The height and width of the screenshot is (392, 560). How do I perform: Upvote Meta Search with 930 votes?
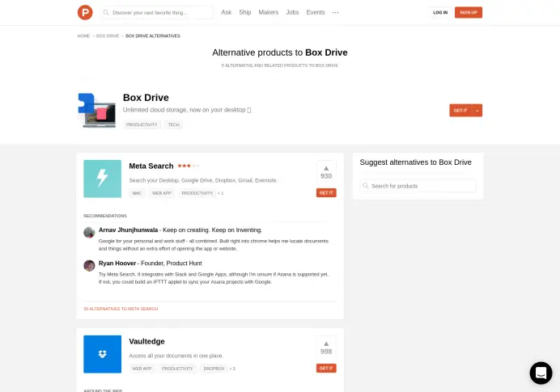(326, 172)
